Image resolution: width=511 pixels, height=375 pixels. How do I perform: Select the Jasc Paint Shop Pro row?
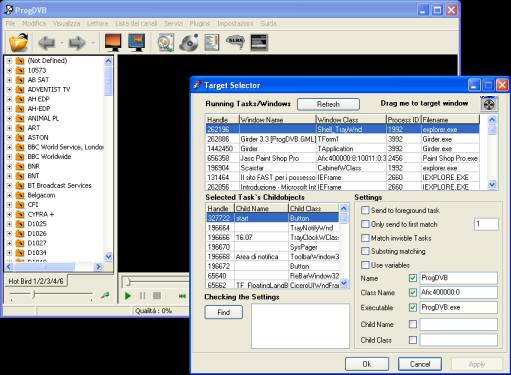[343, 158]
